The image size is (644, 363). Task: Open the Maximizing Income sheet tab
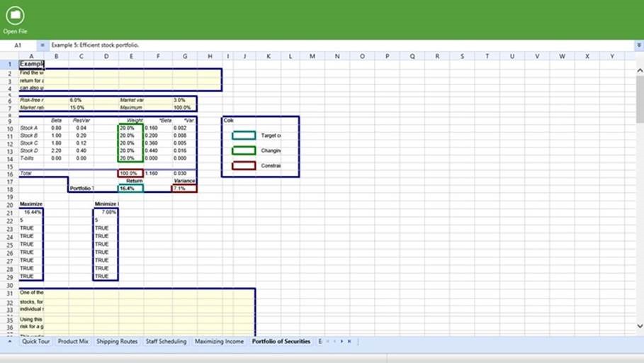click(220, 342)
